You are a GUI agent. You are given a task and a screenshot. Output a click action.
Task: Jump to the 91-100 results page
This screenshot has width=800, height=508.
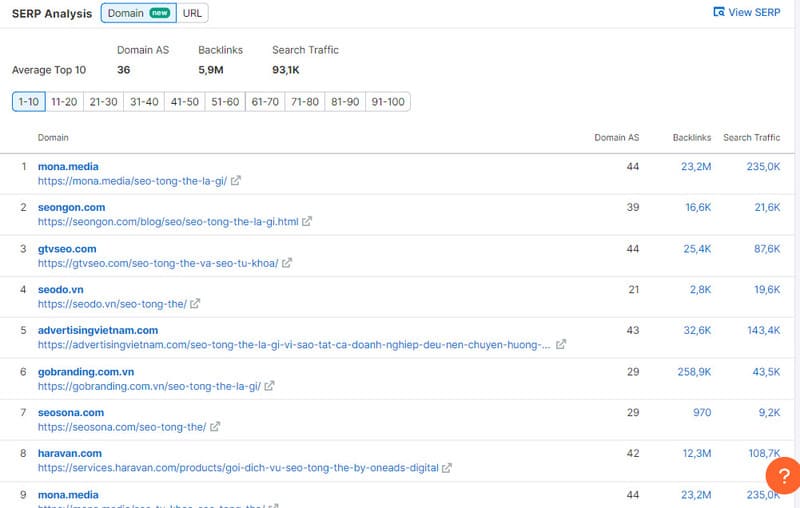(387, 102)
